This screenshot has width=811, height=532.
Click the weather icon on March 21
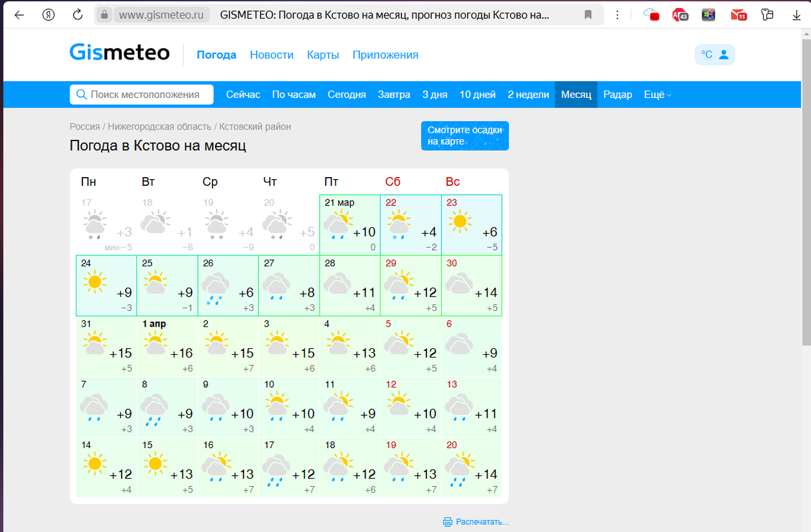click(x=338, y=224)
